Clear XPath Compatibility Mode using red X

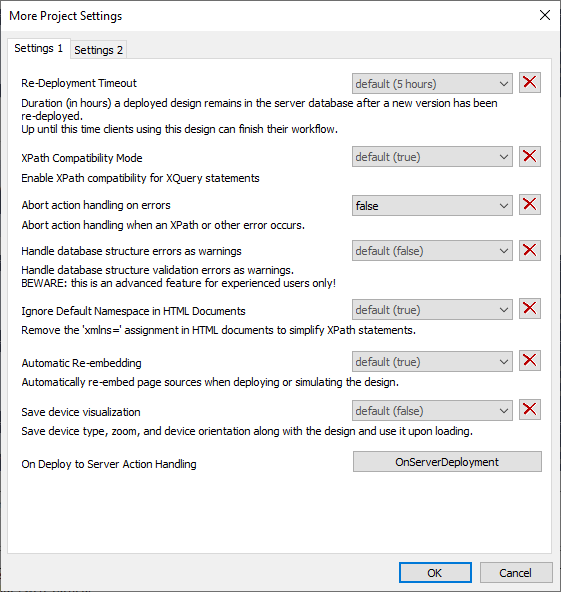(x=530, y=156)
